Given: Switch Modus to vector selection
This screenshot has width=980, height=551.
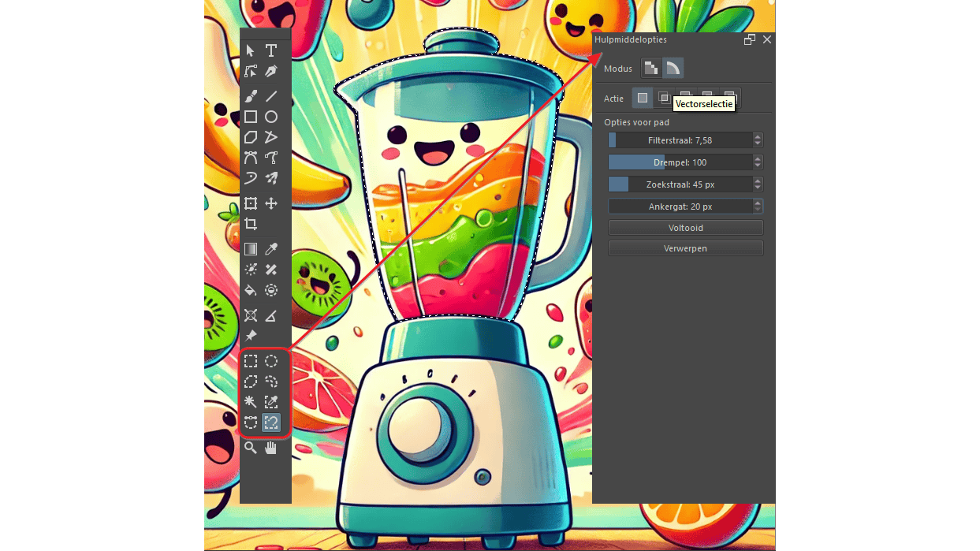Looking at the screenshot, I should pyautogui.click(x=673, y=68).
